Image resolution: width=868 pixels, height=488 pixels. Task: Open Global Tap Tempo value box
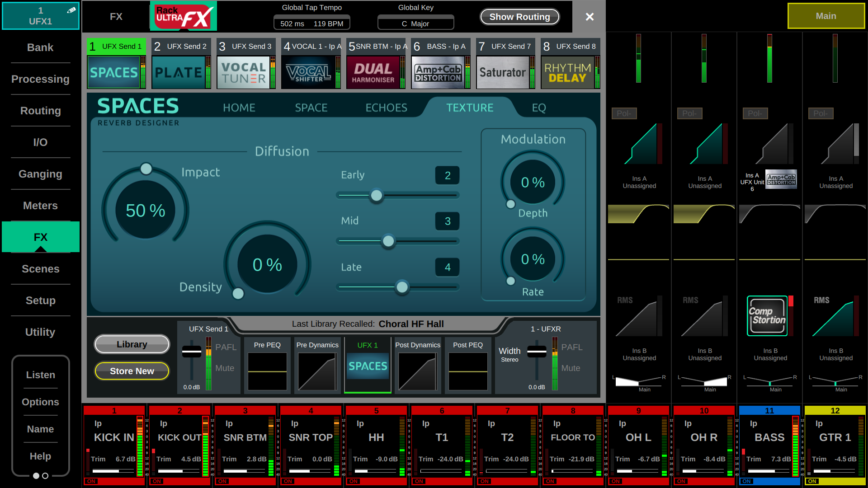[311, 23]
